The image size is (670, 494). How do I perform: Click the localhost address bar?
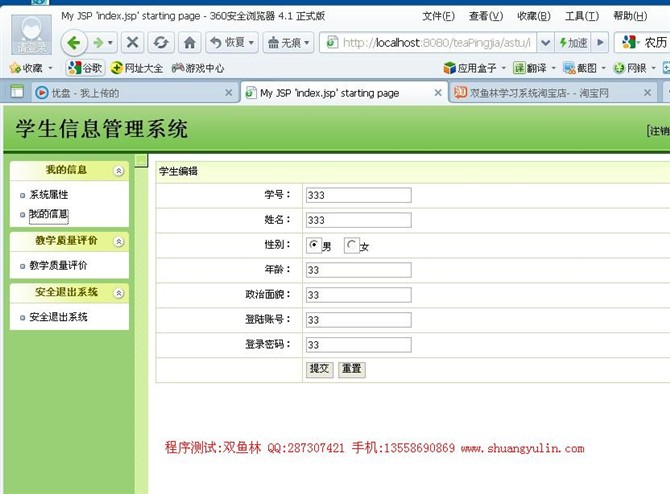427,43
